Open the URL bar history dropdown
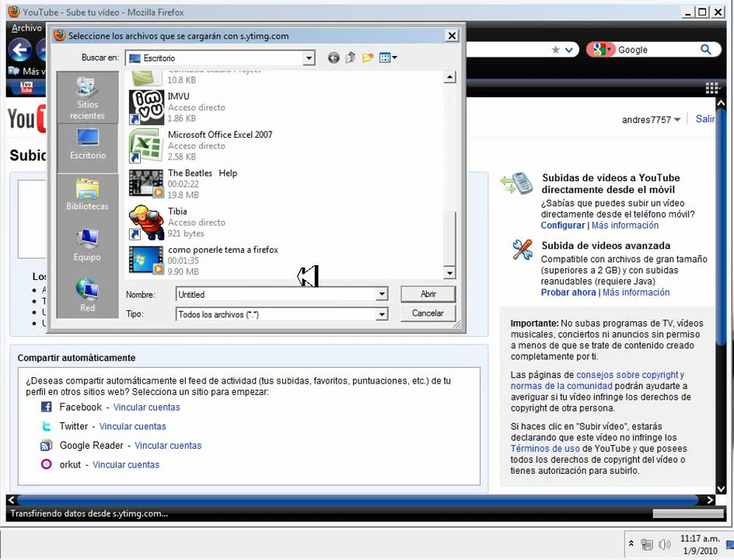This screenshot has width=734, height=560. (x=568, y=50)
